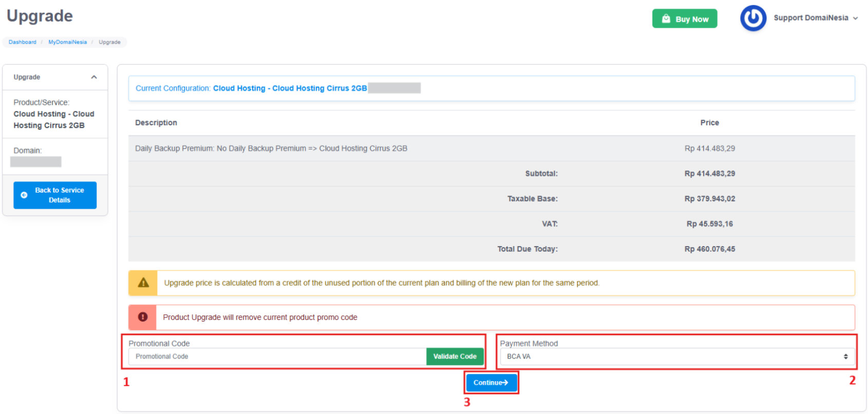Click the red exclamation alert icon
The width and height of the screenshot is (868, 414).
(143, 317)
